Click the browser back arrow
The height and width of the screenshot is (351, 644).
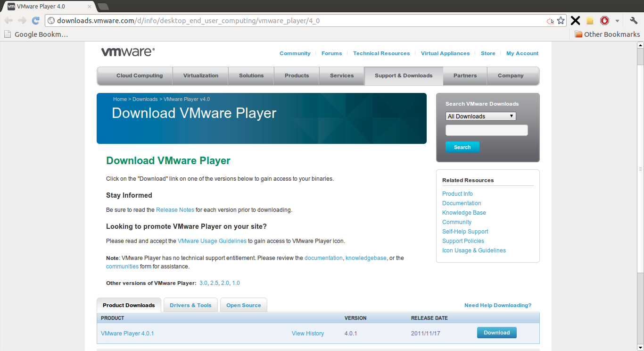pyautogui.click(x=8, y=21)
